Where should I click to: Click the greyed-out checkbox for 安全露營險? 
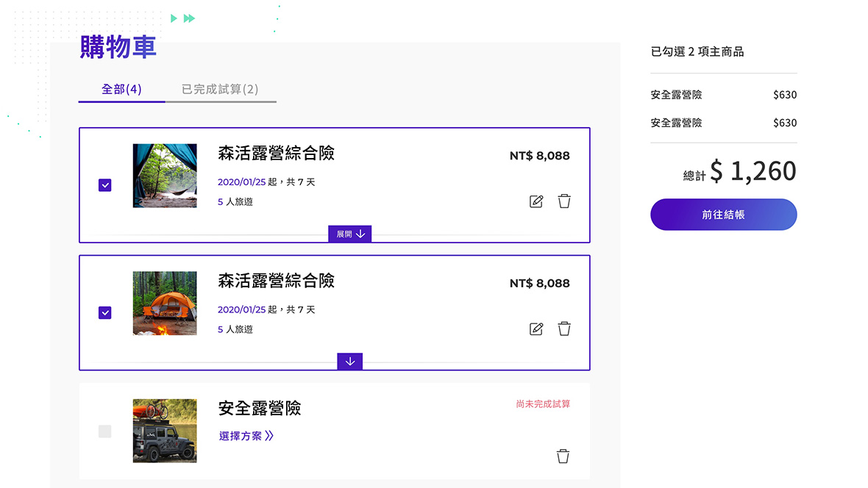click(105, 431)
